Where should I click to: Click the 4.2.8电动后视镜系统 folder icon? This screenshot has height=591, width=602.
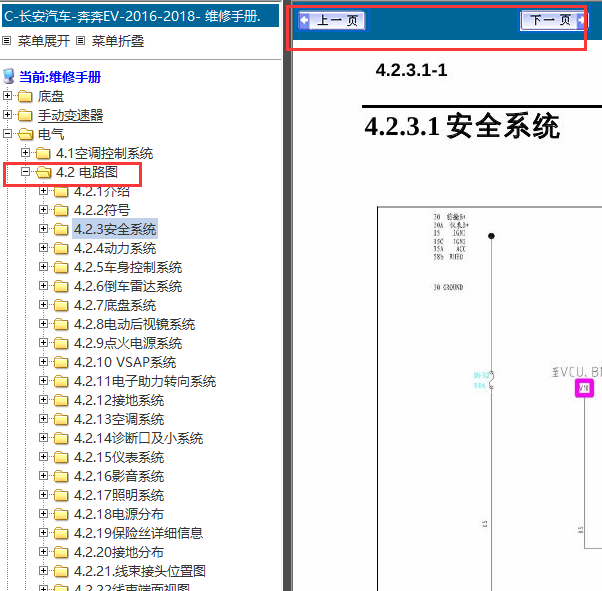(x=61, y=324)
